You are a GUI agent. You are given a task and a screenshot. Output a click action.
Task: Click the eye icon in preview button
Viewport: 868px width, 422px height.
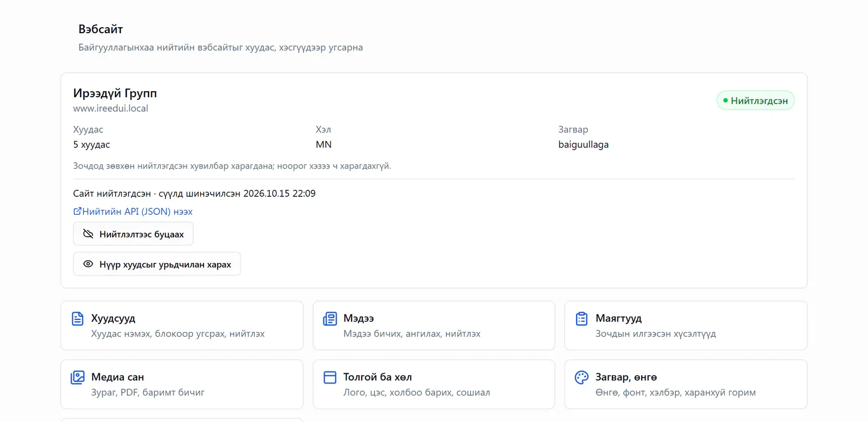88,264
